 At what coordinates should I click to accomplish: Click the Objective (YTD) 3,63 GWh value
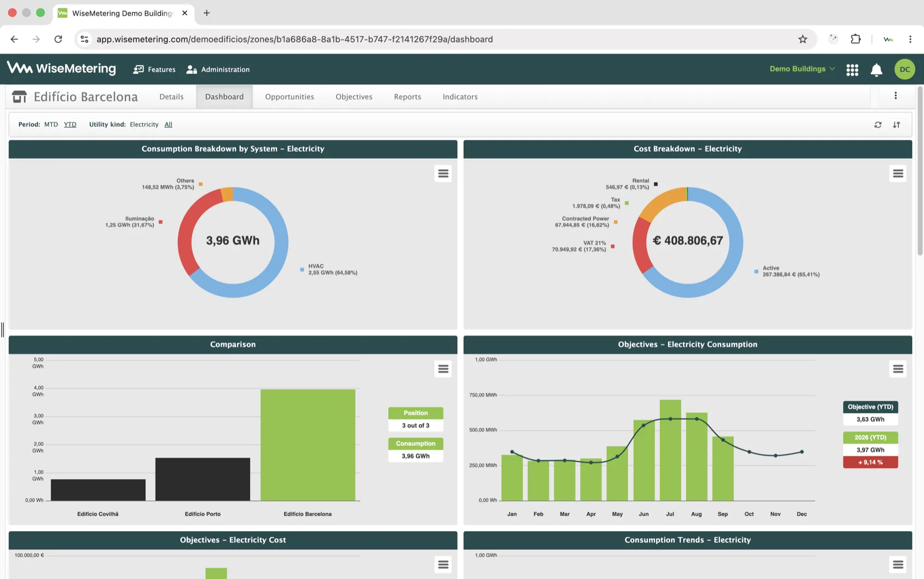point(870,419)
